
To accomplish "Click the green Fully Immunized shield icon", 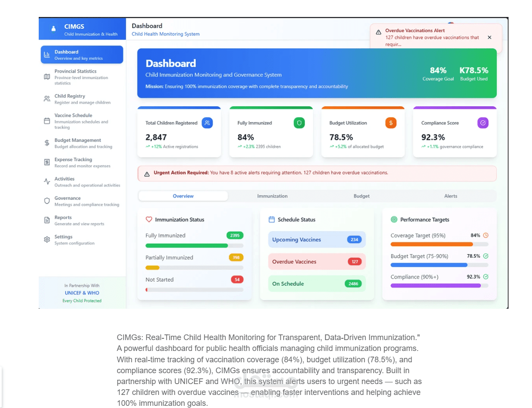I will (299, 123).
